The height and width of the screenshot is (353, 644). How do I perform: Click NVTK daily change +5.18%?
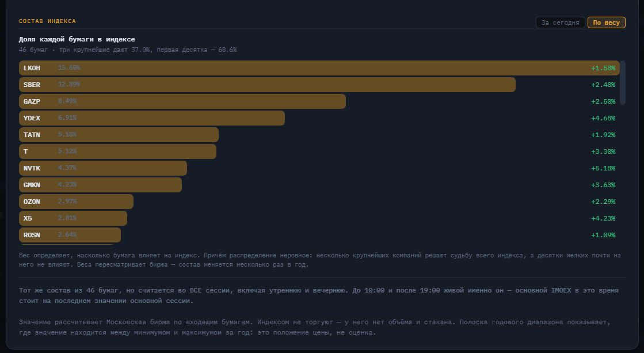point(603,169)
